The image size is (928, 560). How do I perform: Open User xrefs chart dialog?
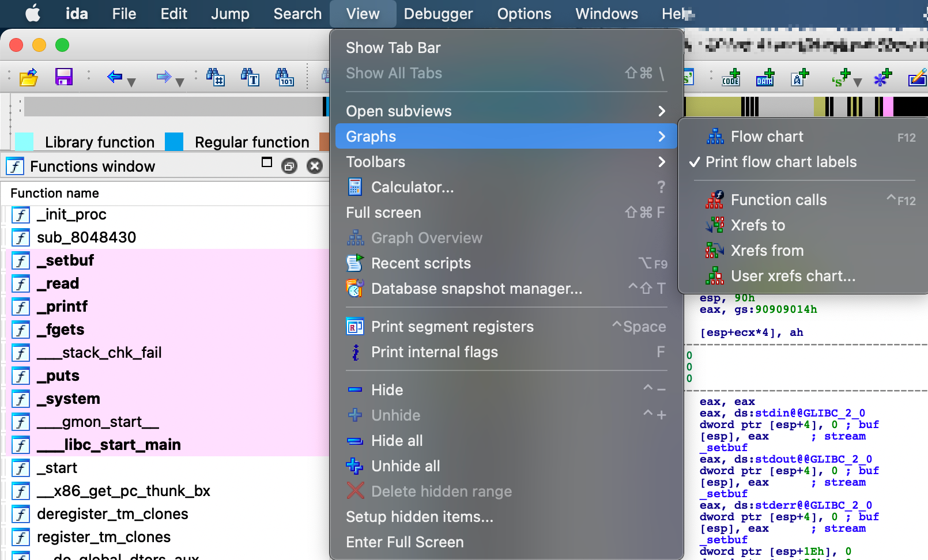coord(805,276)
